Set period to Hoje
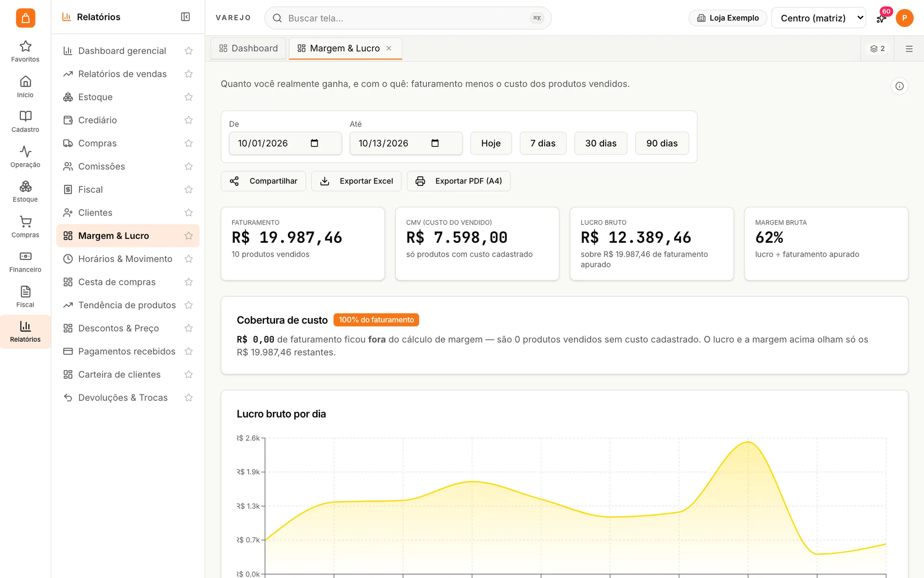Viewport: 924px width, 578px height. [x=491, y=143]
